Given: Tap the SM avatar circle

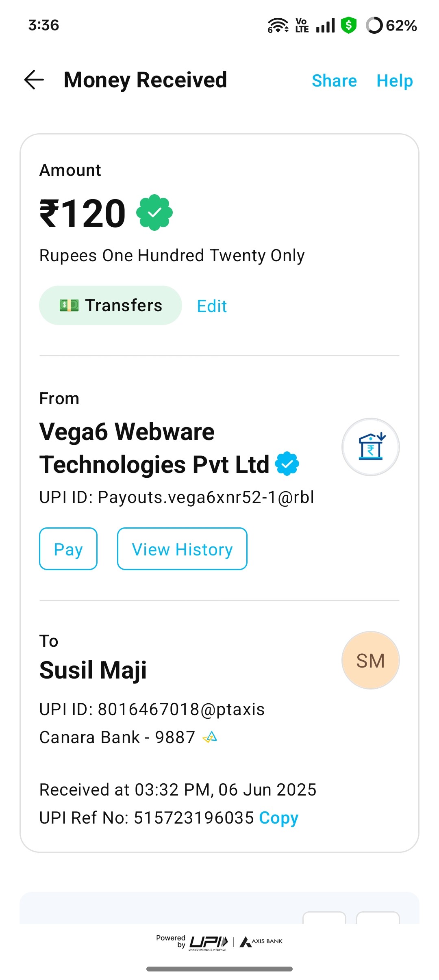Looking at the screenshot, I should (x=370, y=660).
